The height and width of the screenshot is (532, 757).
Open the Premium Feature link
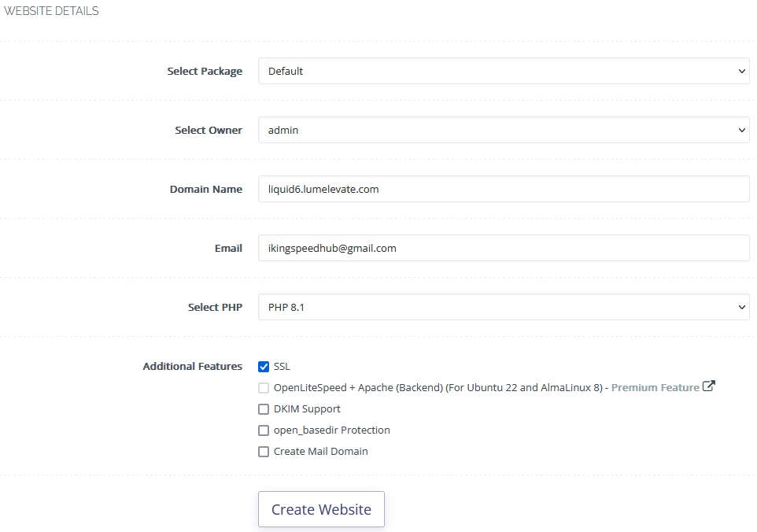point(655,387)
